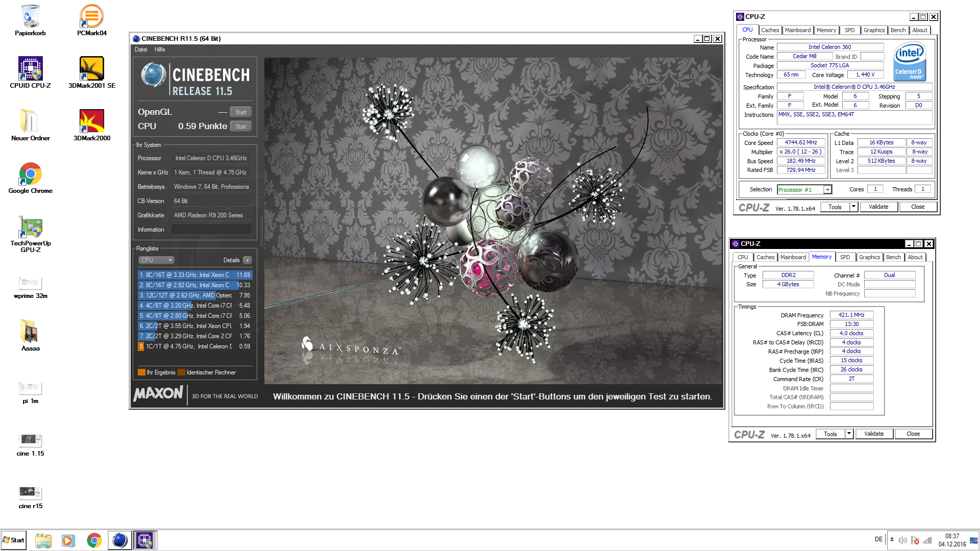Open the CPU ranking dropdown
980x551 pixels.
156,260
